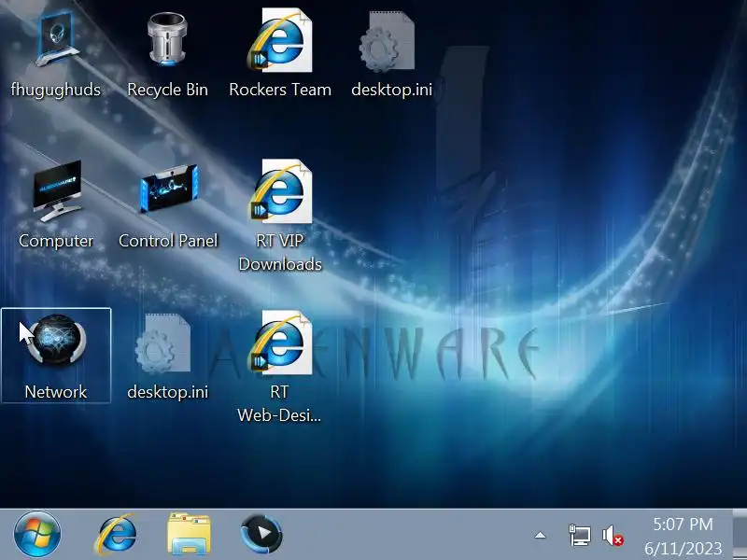Open Windows Explorer folder on the taskbar
The width and height of the screenshot is (747, 560).
pos(189,534)
